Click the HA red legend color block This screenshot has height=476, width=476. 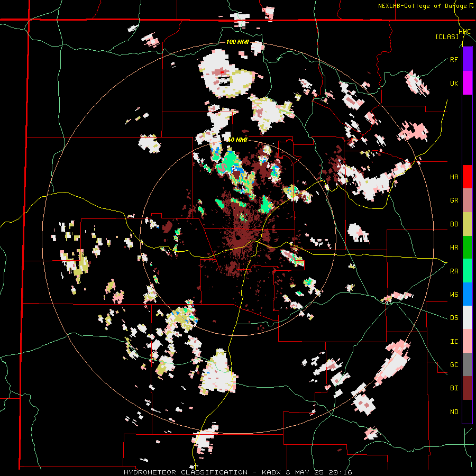[x=467, y=177]
